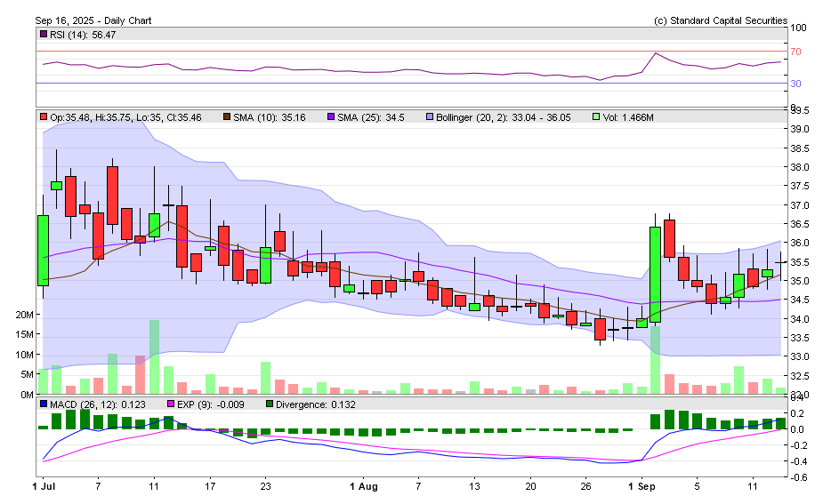This screenshot has width=823, height=504.
Task: Click the 38.0 price axis label
Action: click(800, 167)
